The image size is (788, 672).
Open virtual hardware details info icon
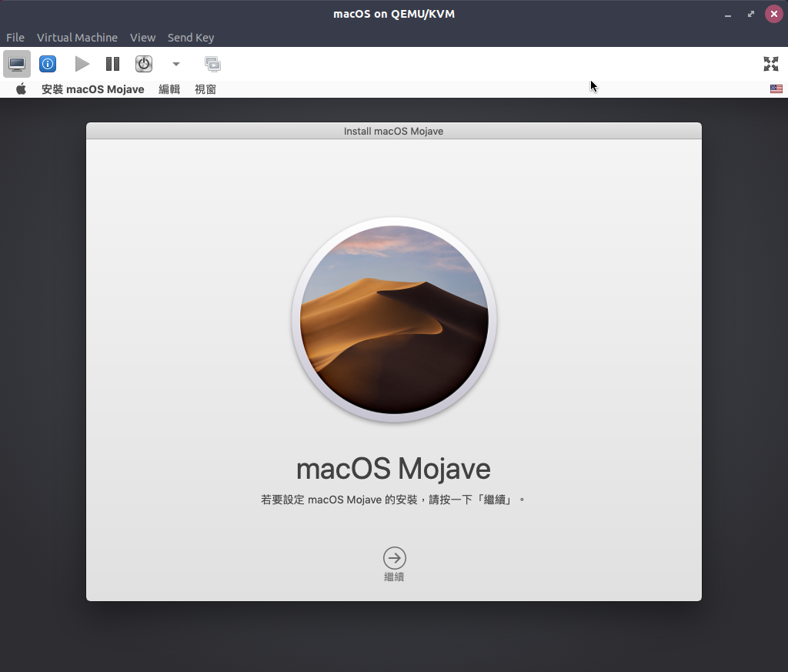[48, 64]
